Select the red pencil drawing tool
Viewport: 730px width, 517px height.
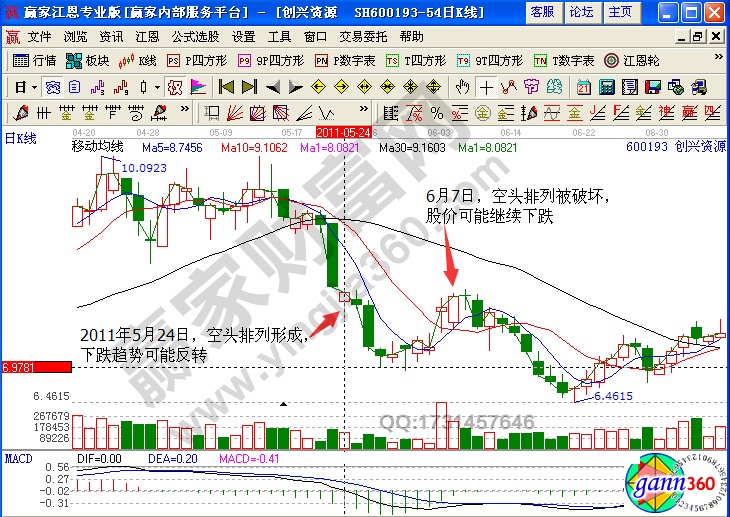(x=21, y=113)
